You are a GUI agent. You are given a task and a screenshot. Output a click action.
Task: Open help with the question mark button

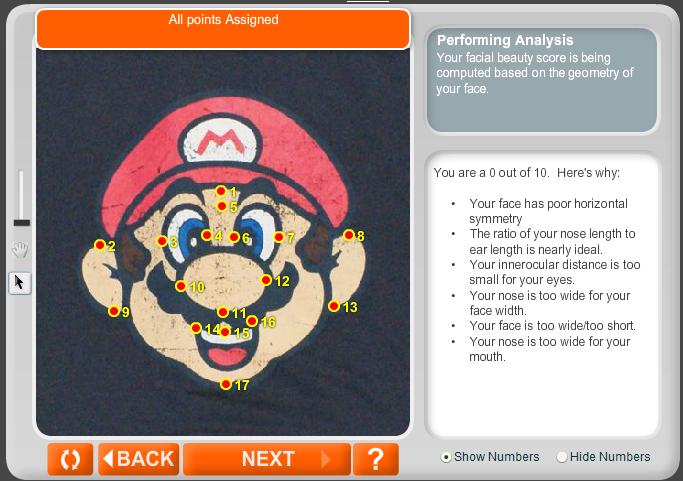[x=375, y=459]
